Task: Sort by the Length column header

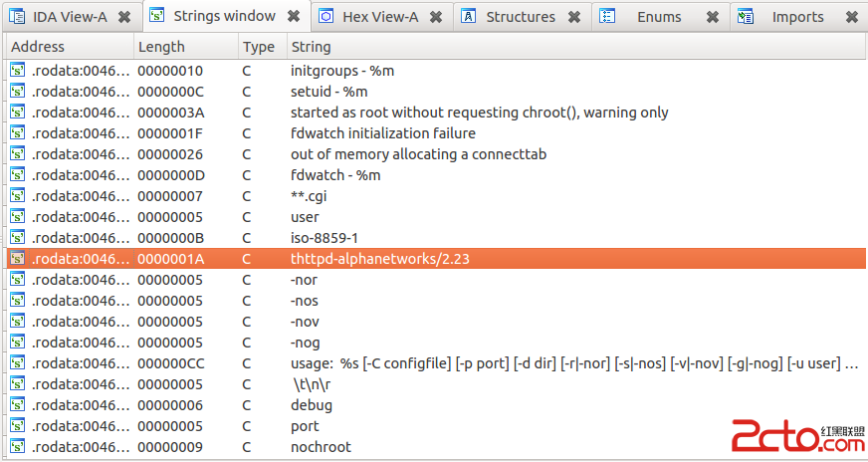Action: point(185,47)
